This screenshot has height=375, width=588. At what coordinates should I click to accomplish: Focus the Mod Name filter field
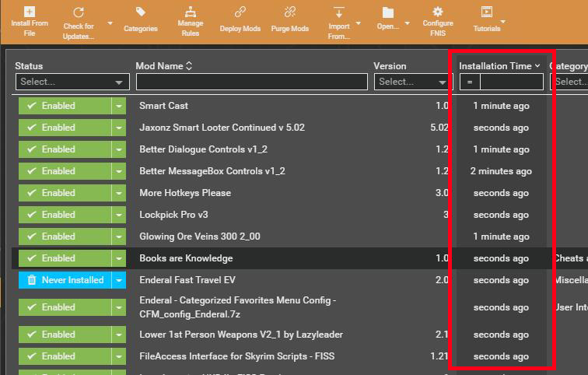click(x=252, y=82)
